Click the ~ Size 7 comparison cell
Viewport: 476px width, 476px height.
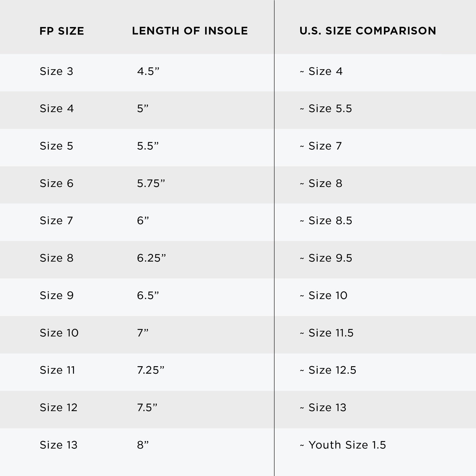point(321,146)
